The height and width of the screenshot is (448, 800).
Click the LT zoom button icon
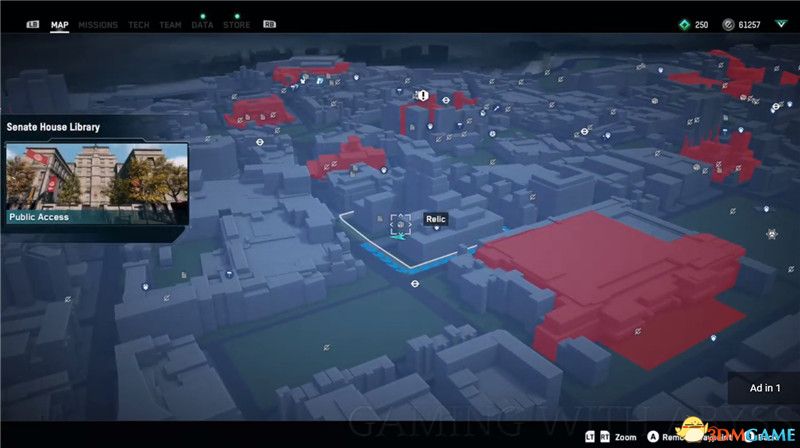[589, 437]
